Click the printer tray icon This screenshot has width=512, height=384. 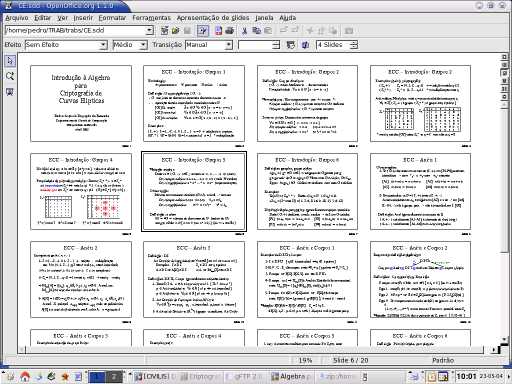(x=414, y=377)
